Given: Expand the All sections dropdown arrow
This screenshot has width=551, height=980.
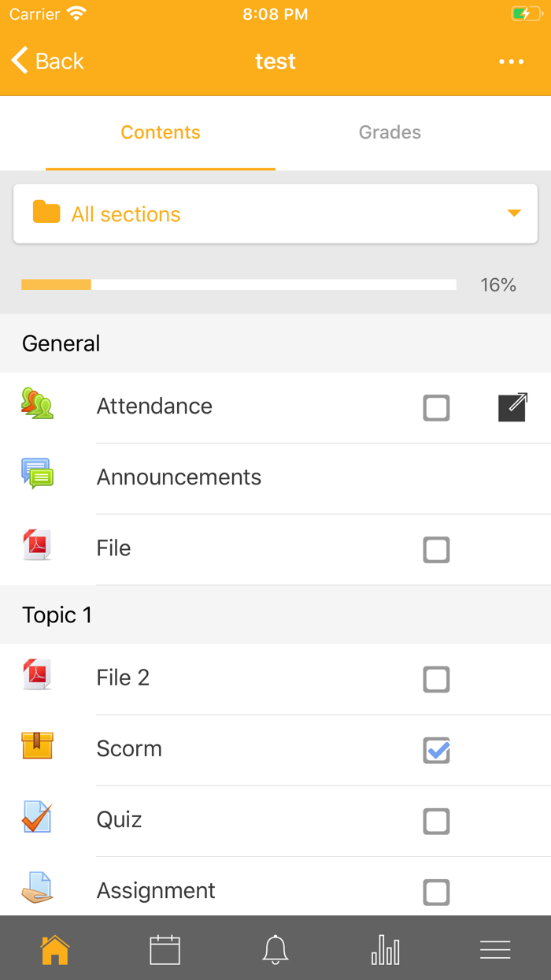Looking at the screenshot, I should click(514, 213).
